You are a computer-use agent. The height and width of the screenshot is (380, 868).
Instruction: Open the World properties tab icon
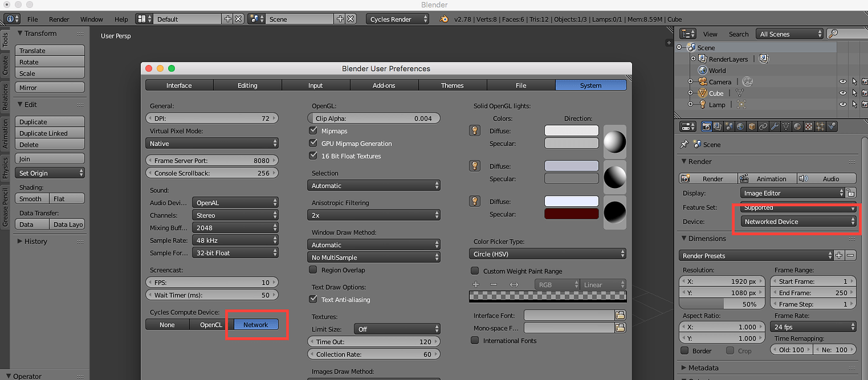(740, 126)
